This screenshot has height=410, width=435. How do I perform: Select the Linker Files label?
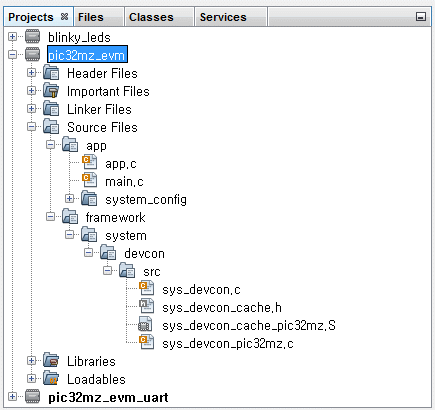99,109
